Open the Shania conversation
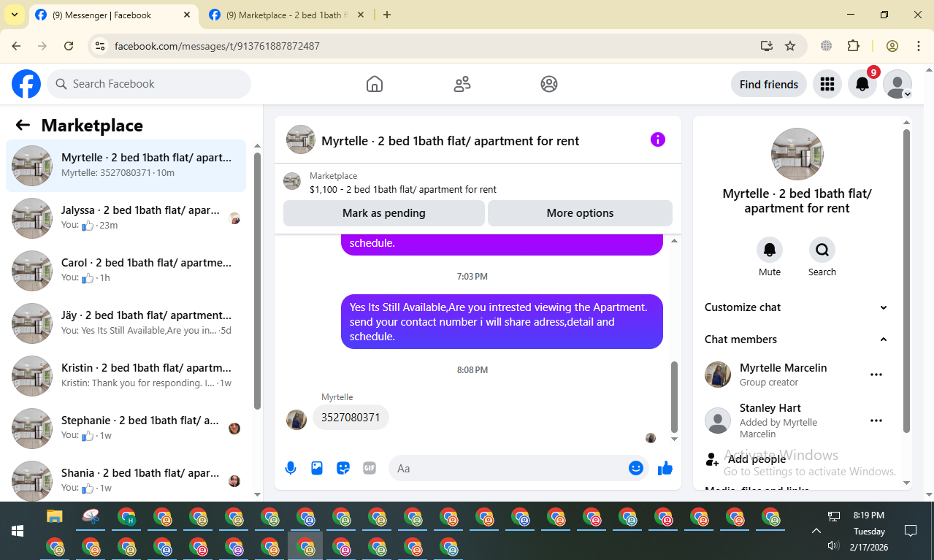This screenshot has width=934, height=560. click(126, 478)
